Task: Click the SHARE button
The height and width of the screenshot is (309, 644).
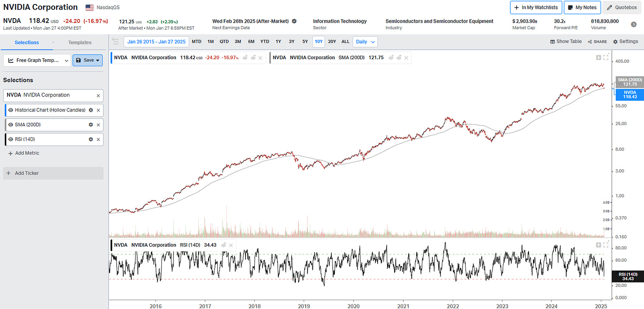Action: click(597, 42)
